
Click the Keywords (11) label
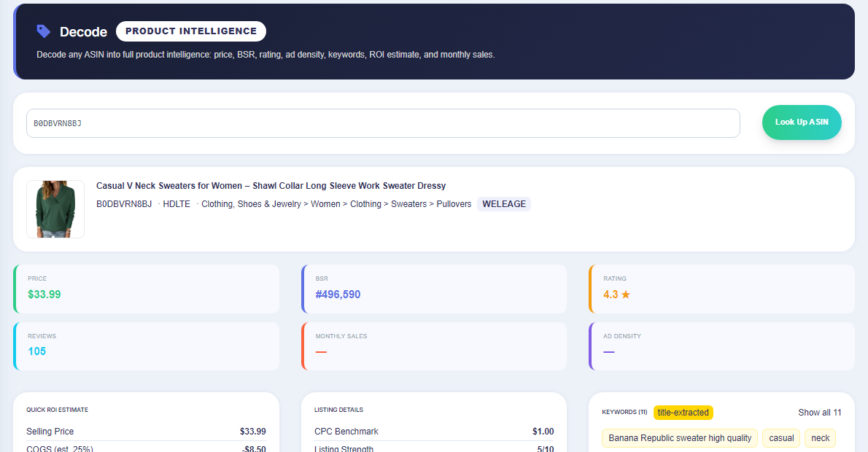click(624, 412)
